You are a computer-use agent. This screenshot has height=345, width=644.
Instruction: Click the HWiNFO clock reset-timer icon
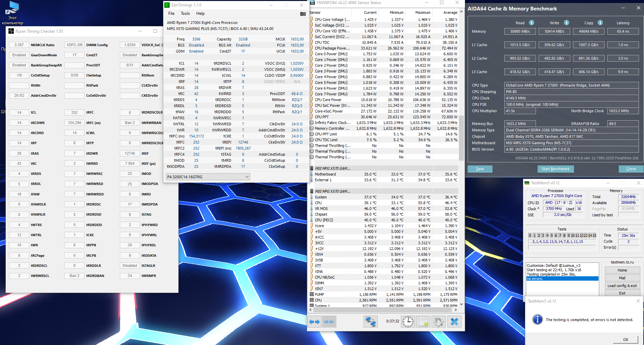pos(408,322)
